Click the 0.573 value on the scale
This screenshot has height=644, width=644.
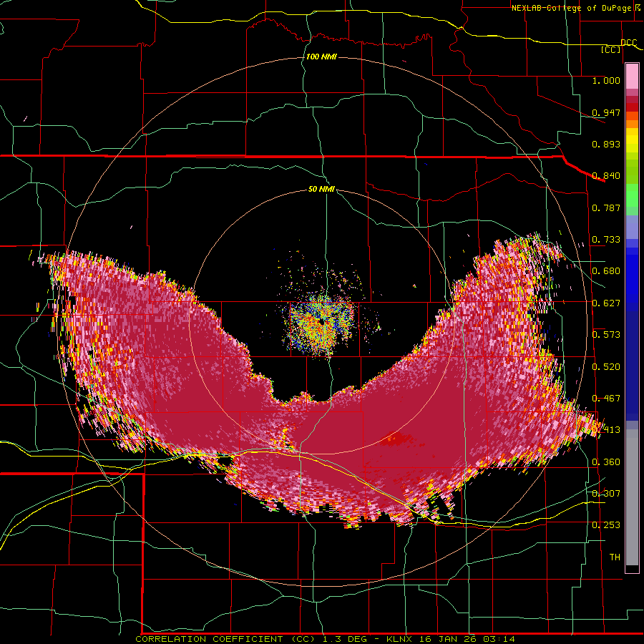pos(606,335)
